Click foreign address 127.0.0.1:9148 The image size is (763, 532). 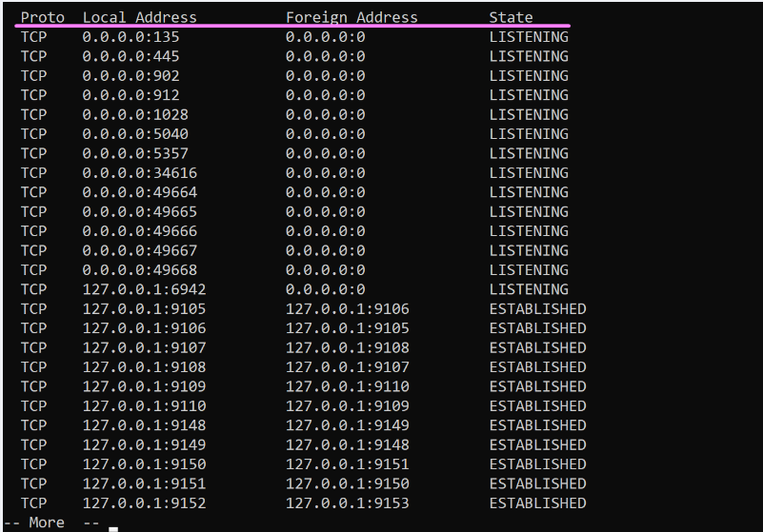point(348,445)
